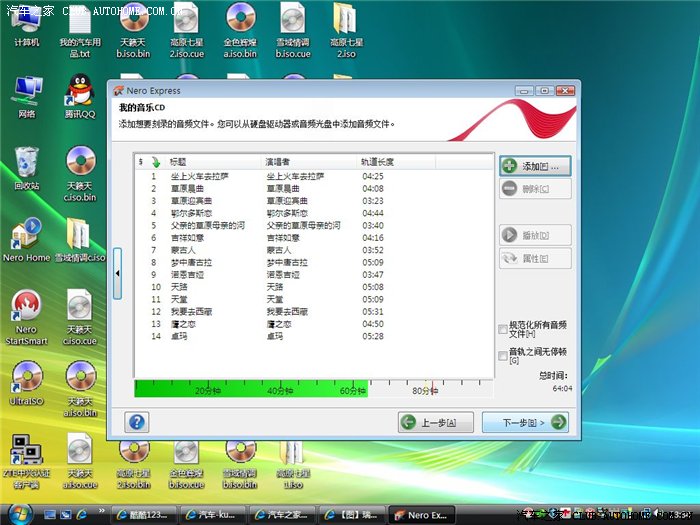700x525 pixels.
Task: Click Internet Explorer quick launch icon
Action: 82,514
